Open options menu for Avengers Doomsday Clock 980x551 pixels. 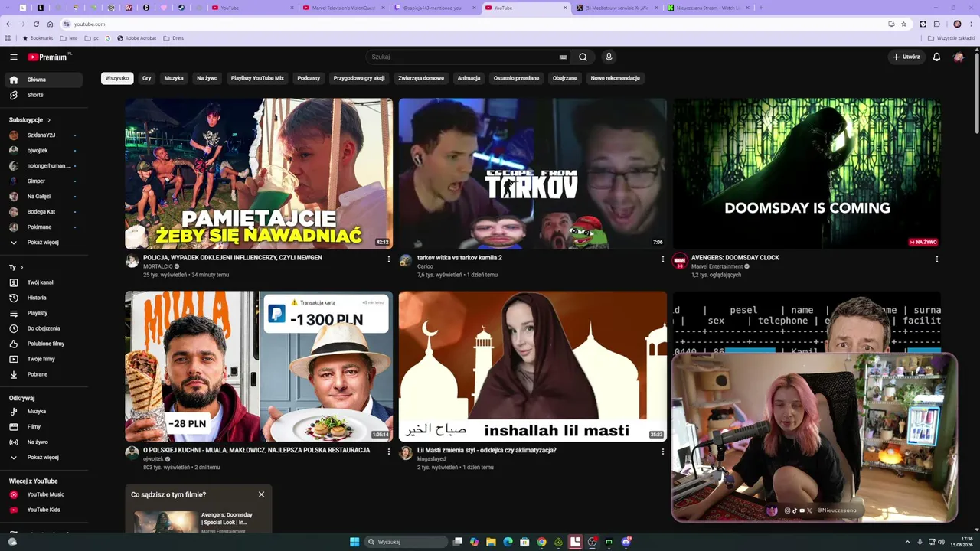(936, 259)
